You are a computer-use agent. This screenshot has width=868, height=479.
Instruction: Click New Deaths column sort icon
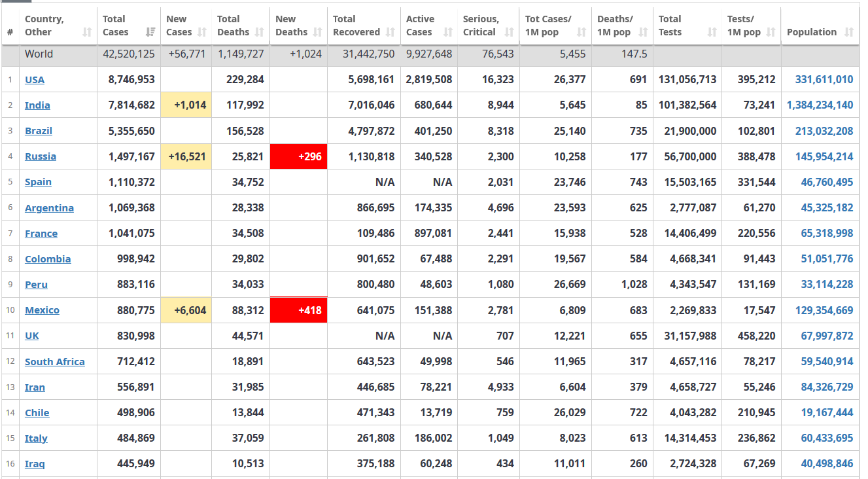point(318,32)
